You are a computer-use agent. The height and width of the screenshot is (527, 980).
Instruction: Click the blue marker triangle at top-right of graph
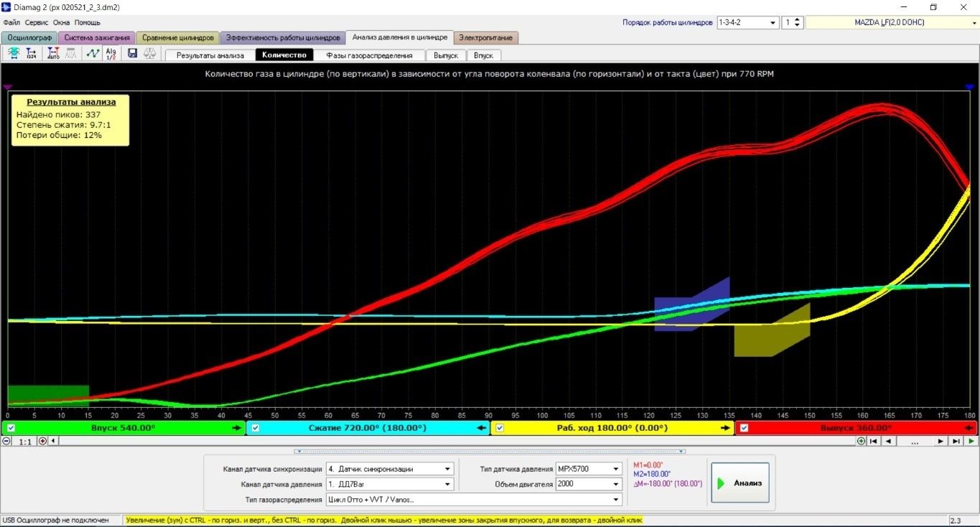pyautogui.click(x=970, y=86)
